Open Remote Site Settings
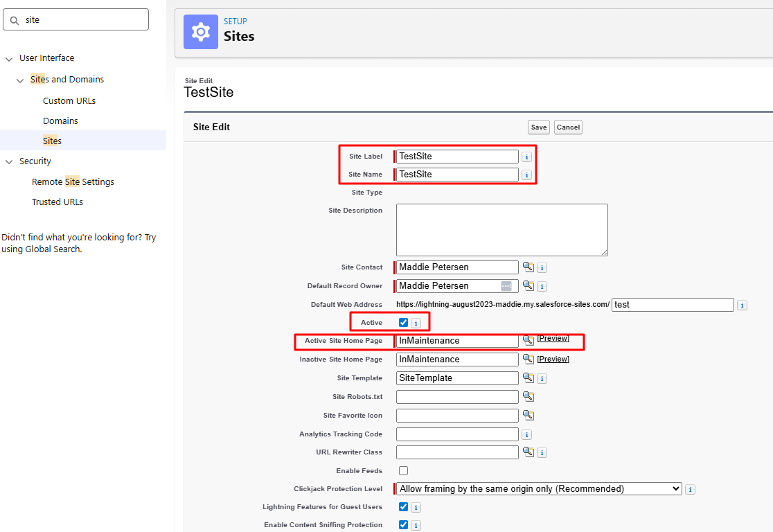The width and height of the screenshot is (773, 532). (x=73, y=182)
